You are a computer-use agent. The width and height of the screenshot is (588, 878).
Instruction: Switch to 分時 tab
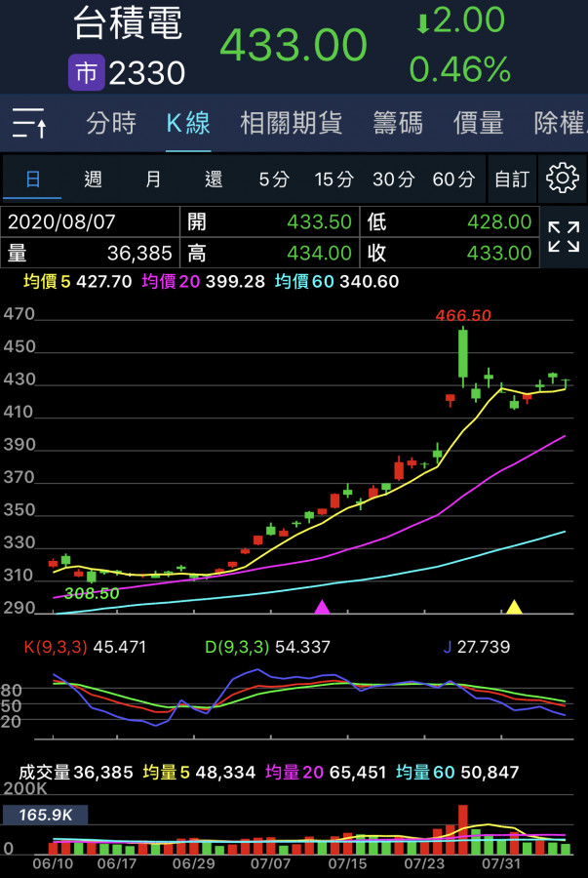(111, 123)
